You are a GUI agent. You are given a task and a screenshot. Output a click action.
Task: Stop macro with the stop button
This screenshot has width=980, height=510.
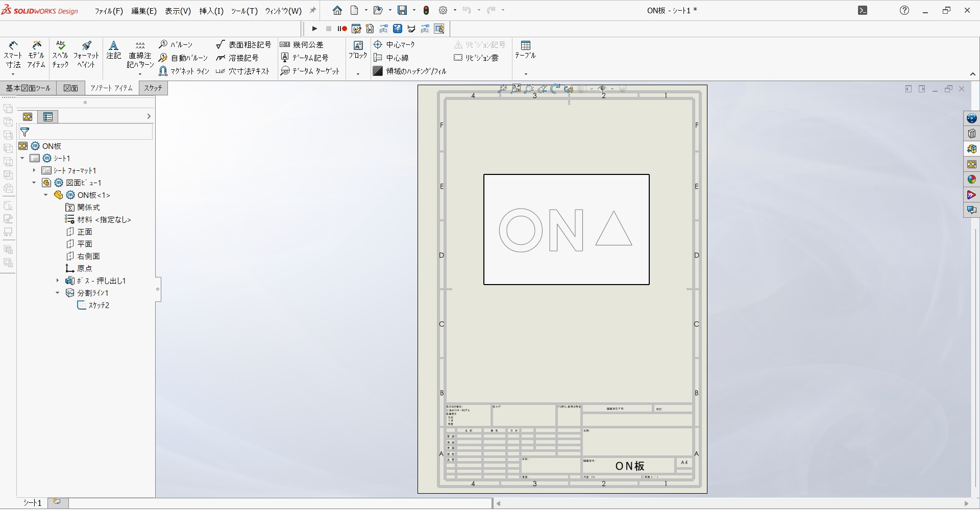329,29
